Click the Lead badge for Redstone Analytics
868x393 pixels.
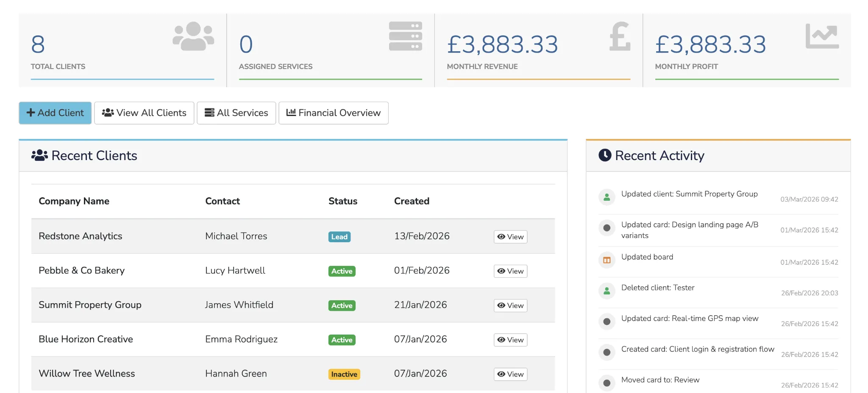coord(339,237)
